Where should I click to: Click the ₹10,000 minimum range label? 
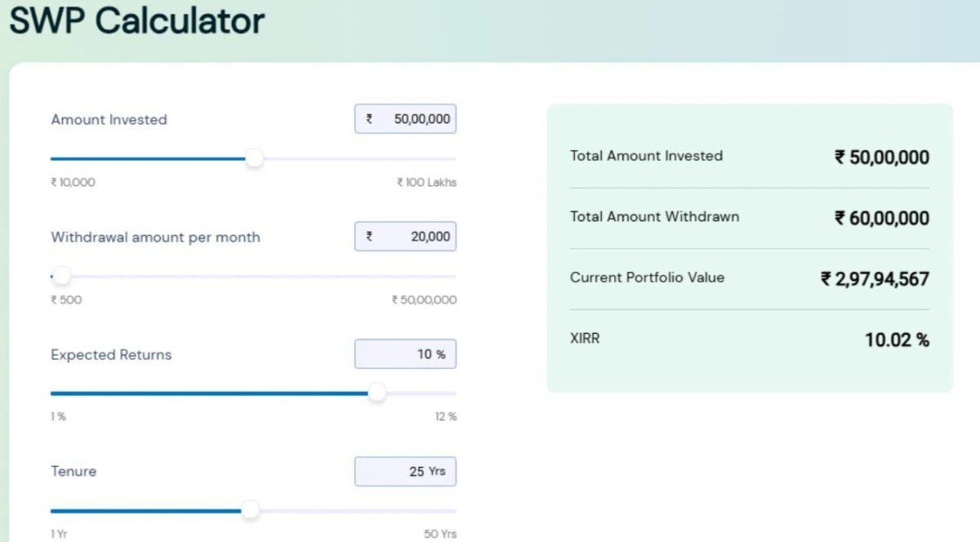pos(73,182)
